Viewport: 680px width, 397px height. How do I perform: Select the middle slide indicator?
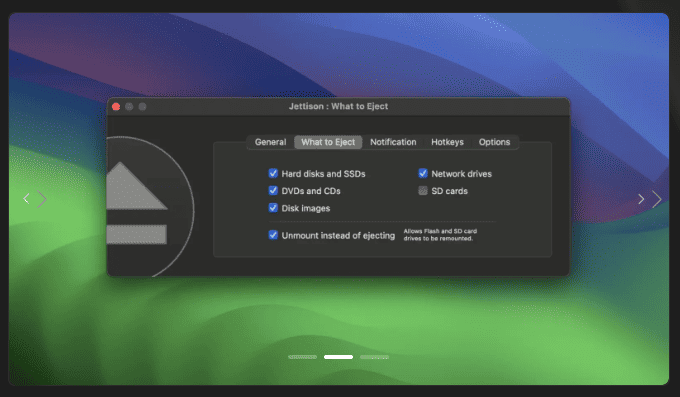point(338,357)
